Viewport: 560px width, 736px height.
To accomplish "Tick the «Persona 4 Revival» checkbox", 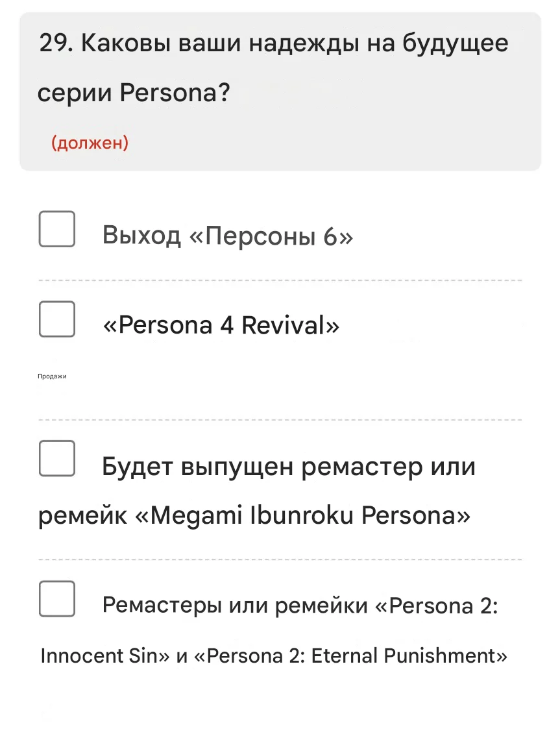I will [57, 319].
